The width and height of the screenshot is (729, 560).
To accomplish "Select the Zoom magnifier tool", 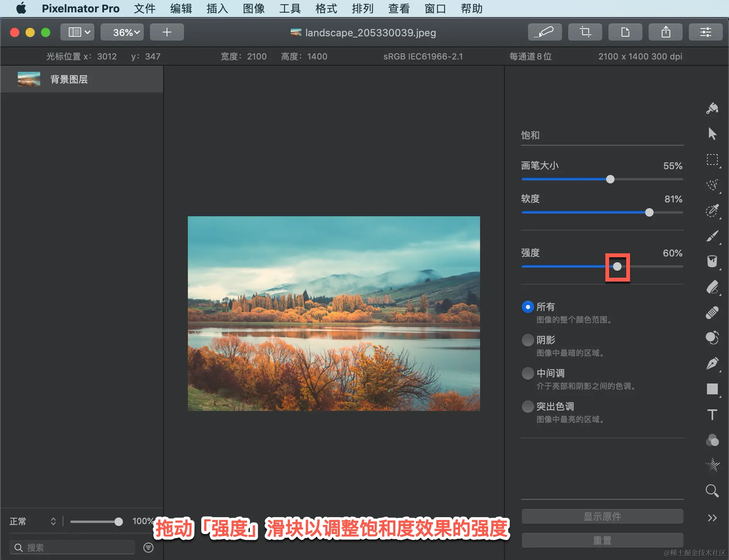I will pyautogui.click(x=712, y=491).
